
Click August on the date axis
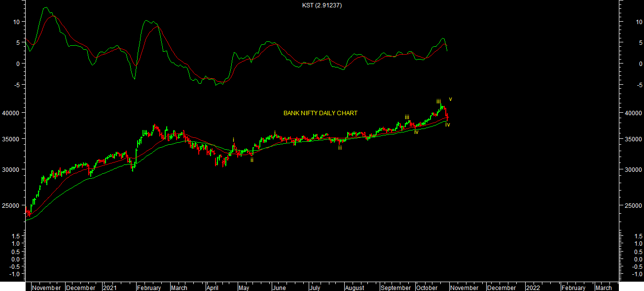tap(355, 288)
